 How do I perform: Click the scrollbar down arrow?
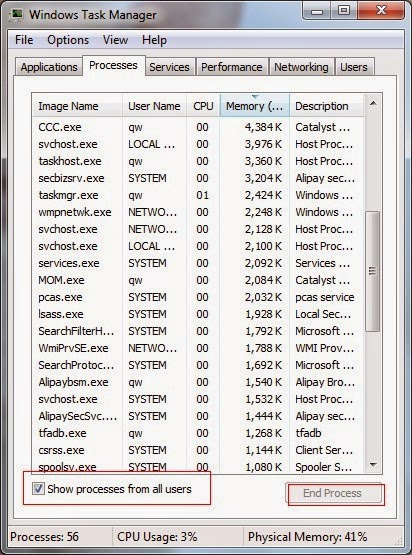(x=373, y=464)
